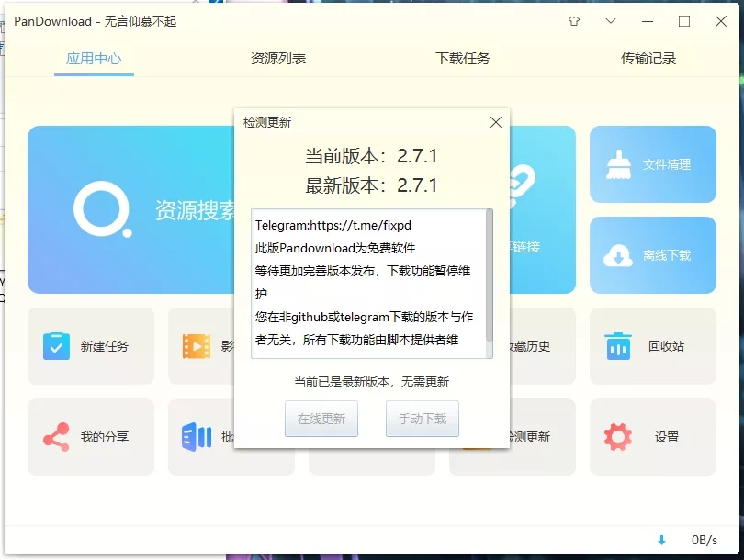Maximize the PanDownload window
This screenshot has height=560, width=744.
click(684, 21)
